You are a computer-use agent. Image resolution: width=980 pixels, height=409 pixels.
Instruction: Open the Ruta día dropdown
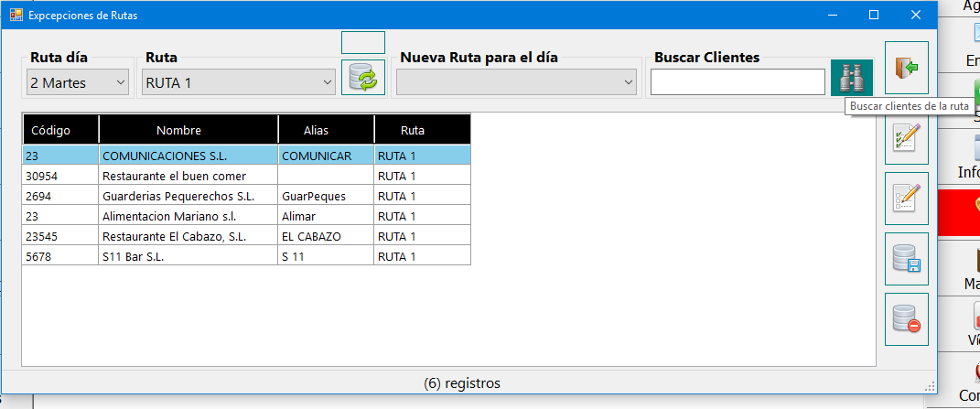coord(78,82)
